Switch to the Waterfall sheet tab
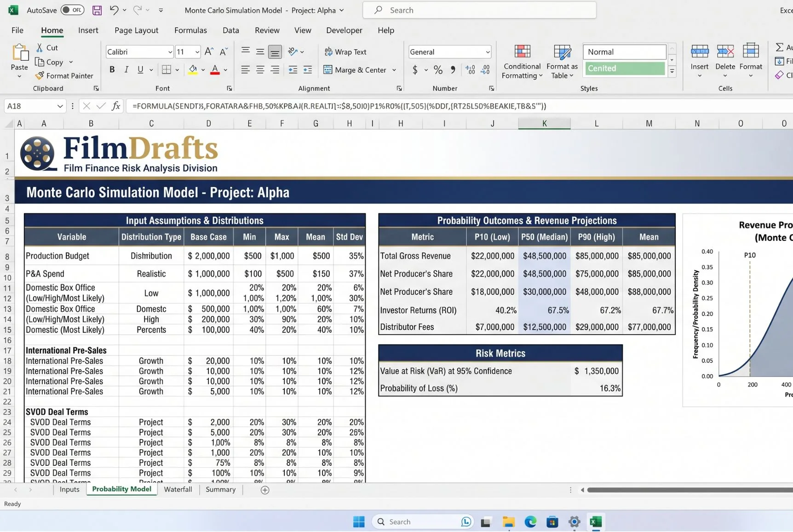 click(x=178, y=490)
